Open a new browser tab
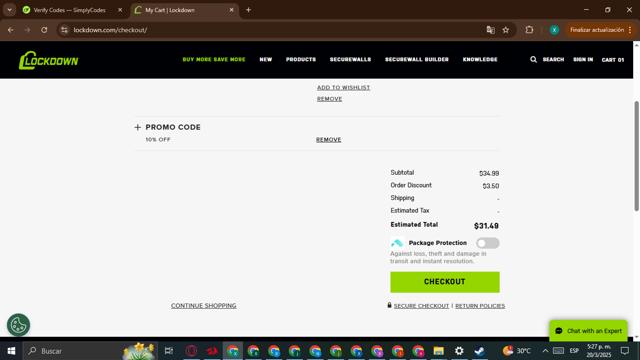This screenshot has height=360, width=640. [248, 10]
